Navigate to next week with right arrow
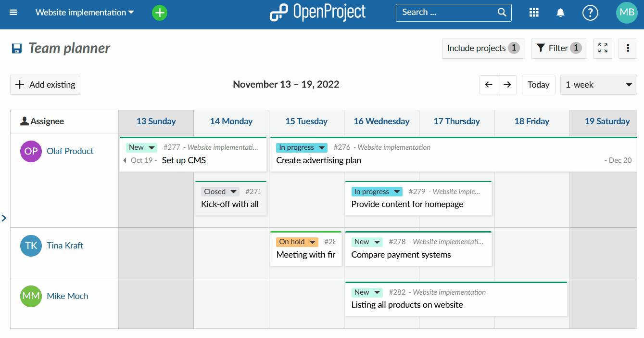The width and height of the screenshot is (644, 338). tap(507, 85)
